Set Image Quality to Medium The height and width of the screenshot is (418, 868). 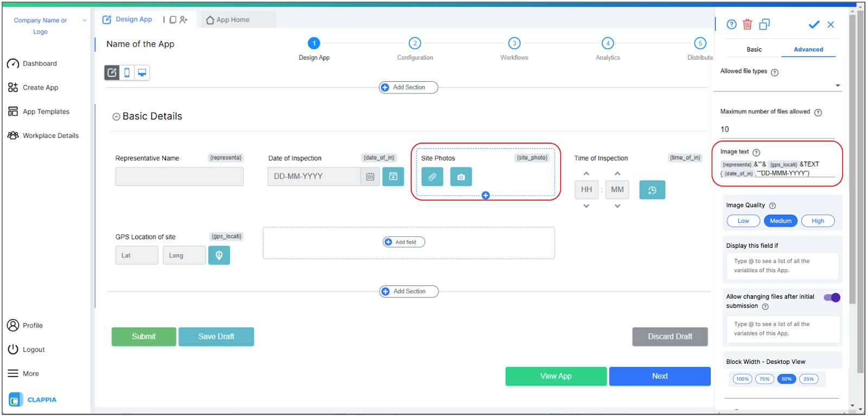pyautogui.click(x=781, y=221)
